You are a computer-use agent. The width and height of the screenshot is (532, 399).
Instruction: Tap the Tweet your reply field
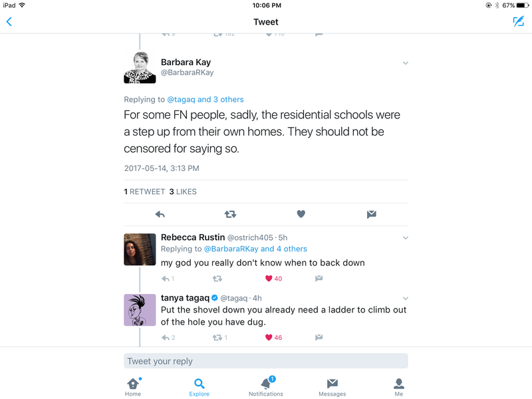(x=266, y=361)
